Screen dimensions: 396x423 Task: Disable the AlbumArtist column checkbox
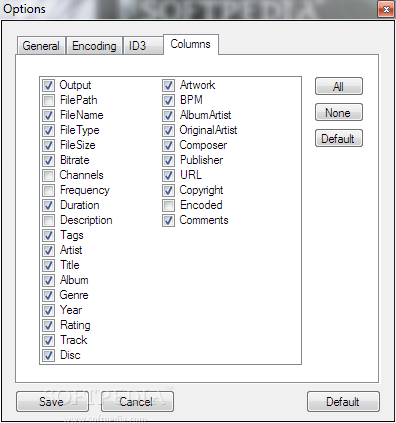(168, 115)
